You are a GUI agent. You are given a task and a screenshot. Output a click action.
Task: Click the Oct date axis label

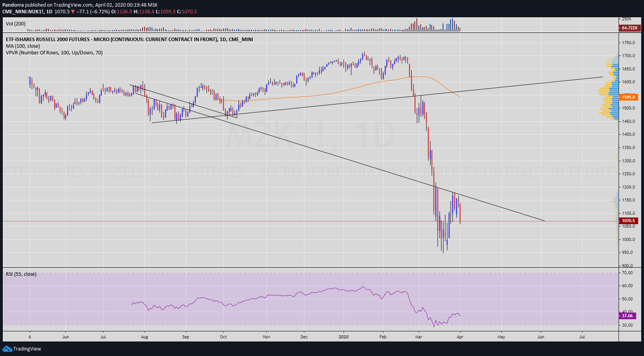pyautogui.click(x=223, y=337)
